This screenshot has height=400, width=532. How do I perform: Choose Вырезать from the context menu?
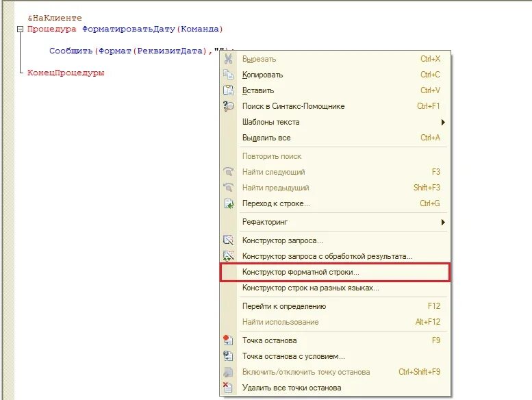(x=335, y=59)
